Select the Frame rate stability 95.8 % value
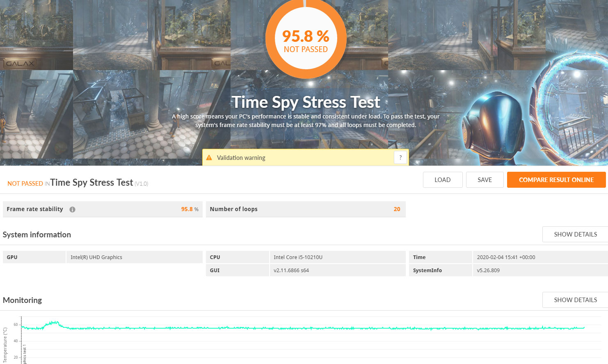The height and width of the screenshot is (364, 608). (x=190, y=209)
